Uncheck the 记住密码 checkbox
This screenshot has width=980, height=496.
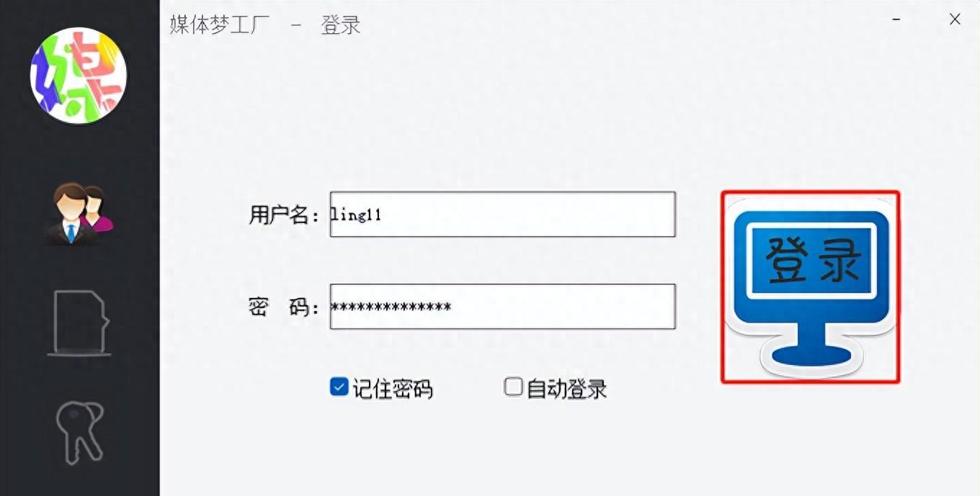pyautogui.click(x=339, y=387)
